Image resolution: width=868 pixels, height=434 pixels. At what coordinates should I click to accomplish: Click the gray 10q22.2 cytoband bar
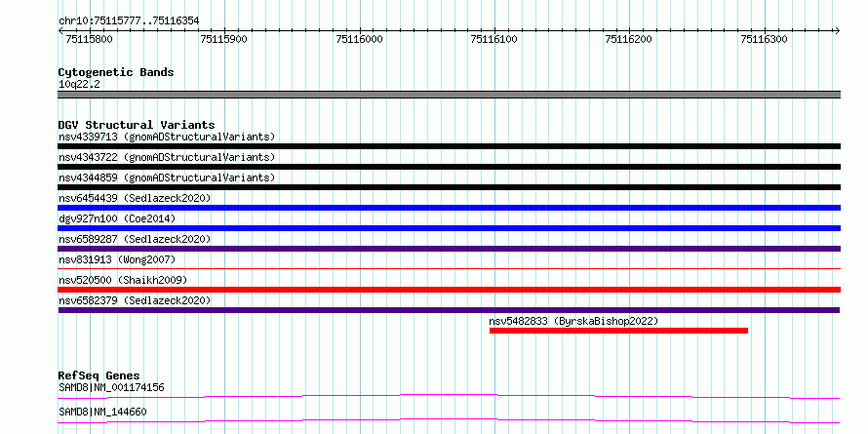(x=449, y=95)
